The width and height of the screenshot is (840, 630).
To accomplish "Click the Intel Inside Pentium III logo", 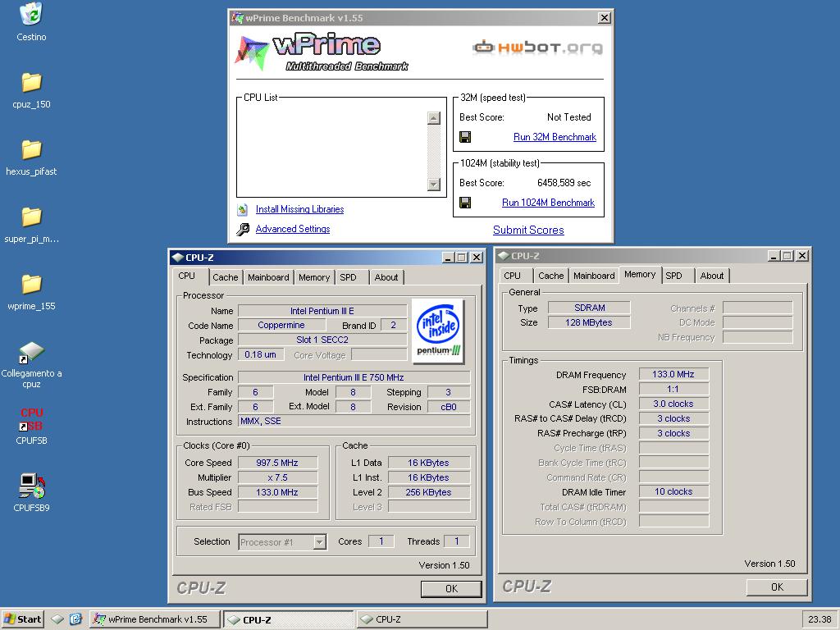I will click(x=438, y=331).
